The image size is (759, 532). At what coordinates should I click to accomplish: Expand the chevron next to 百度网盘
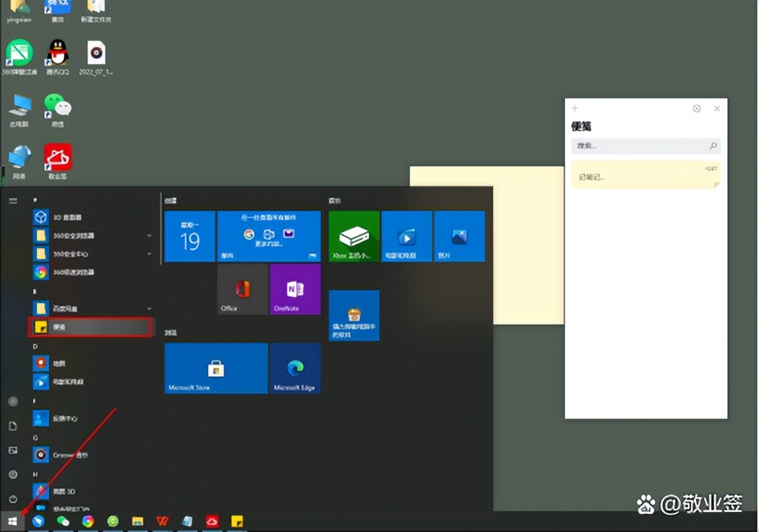(149, 307)
